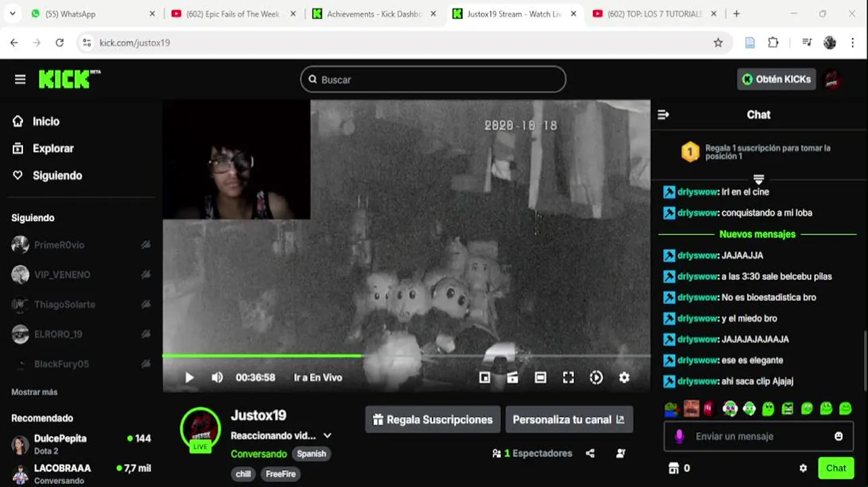Click the Spanish language tag

click(x=312, y=454)
